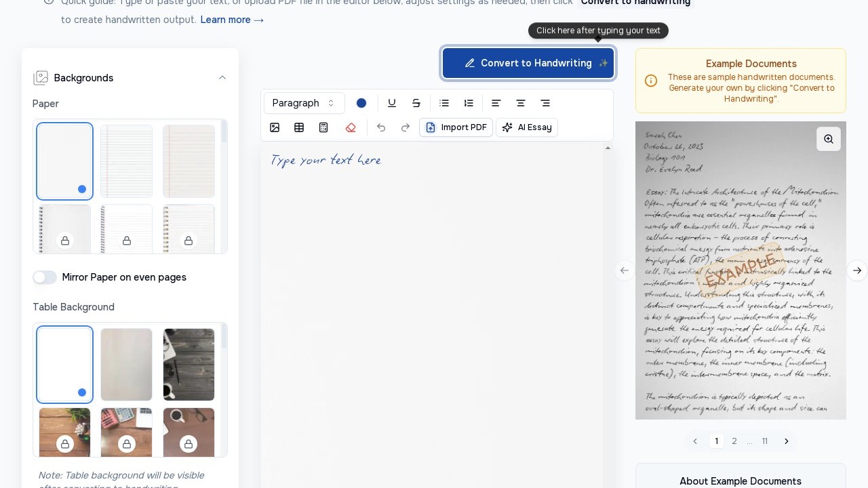The width and height of the screenshot is (868, 488).
Task: Insert a table
Action: (x=299, y=127)
